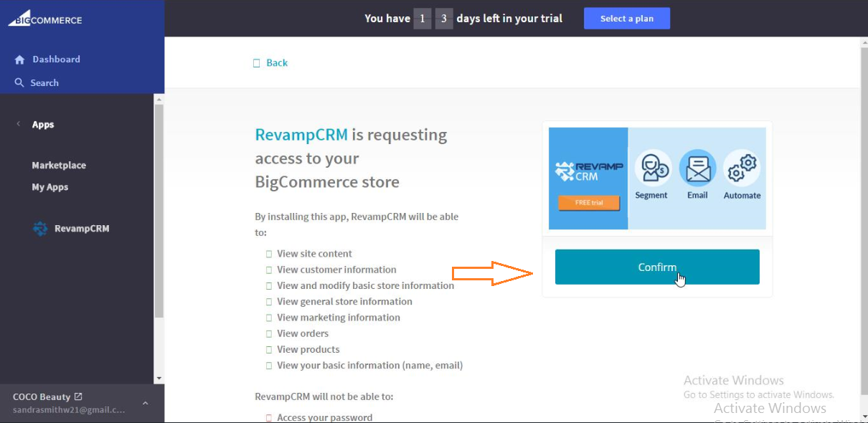The height and width of the screenshot is (423, 868).
Task: Select the Apps heading
Action: (43, 125)
